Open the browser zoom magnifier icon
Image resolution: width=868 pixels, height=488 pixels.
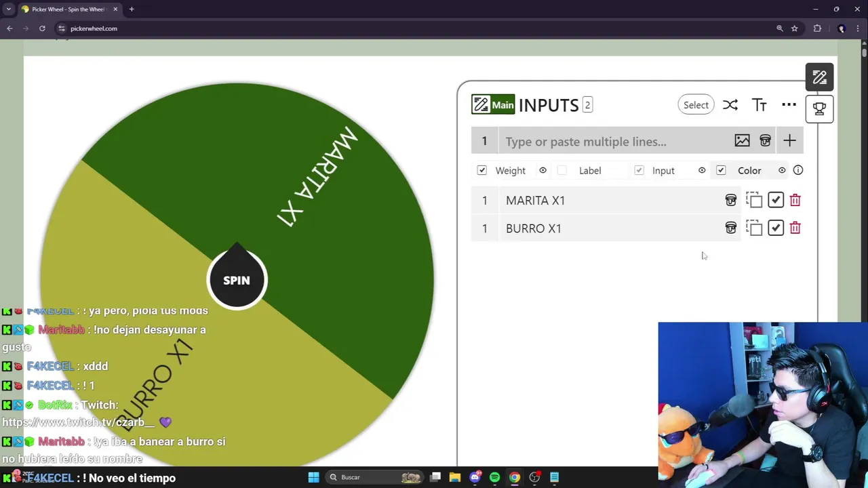click(780, 28)
